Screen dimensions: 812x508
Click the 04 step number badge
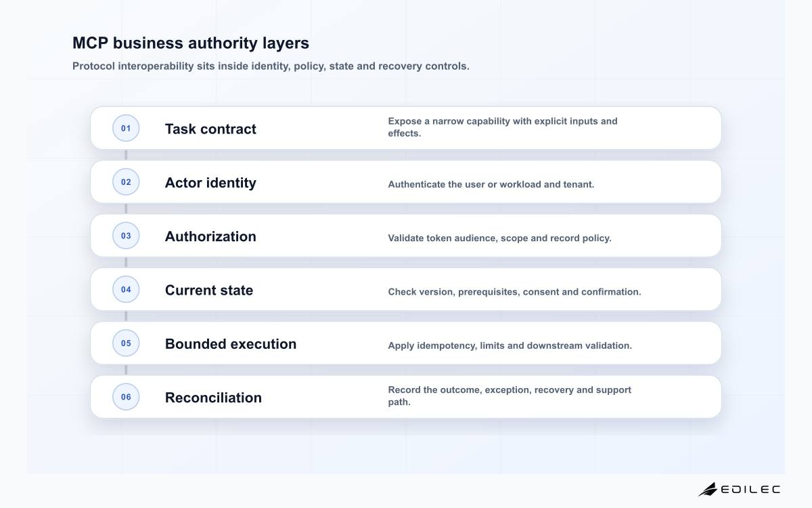[126, 289]
